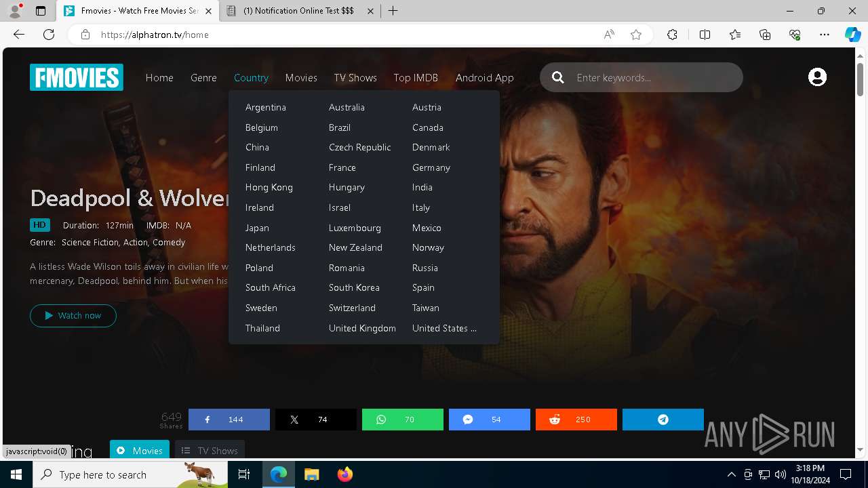Image resolution: width=868 pixels, height=488 pixels.
Task: Open the volume control in system tray
Action: coord(781,474)
